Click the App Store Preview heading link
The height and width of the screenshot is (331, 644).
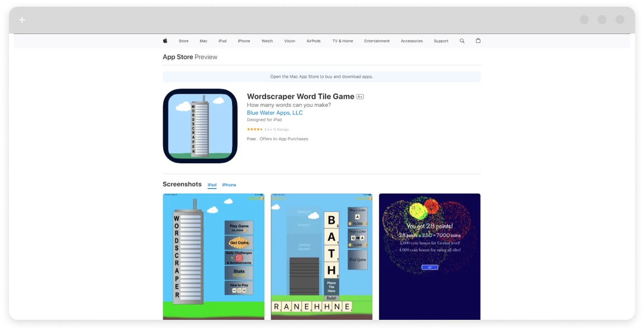[x=178, y=57]
